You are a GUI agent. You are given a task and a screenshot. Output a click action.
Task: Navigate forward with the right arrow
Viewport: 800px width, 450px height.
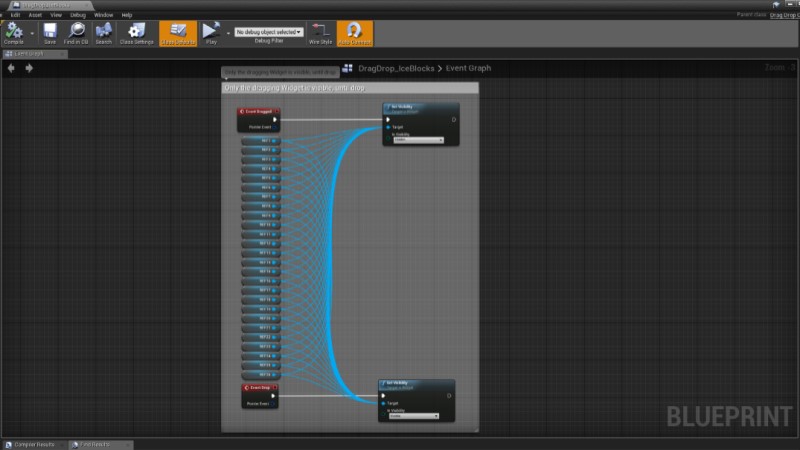pyautogui.click(x=29, y=68)
